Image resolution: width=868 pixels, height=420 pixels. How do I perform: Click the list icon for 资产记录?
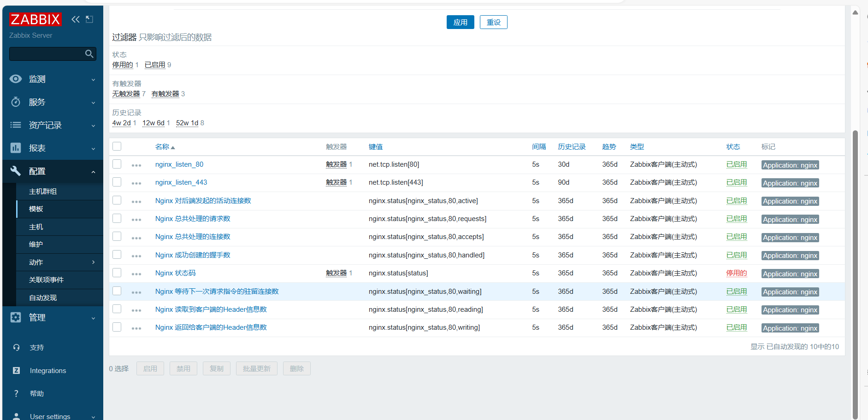(16, 125)
